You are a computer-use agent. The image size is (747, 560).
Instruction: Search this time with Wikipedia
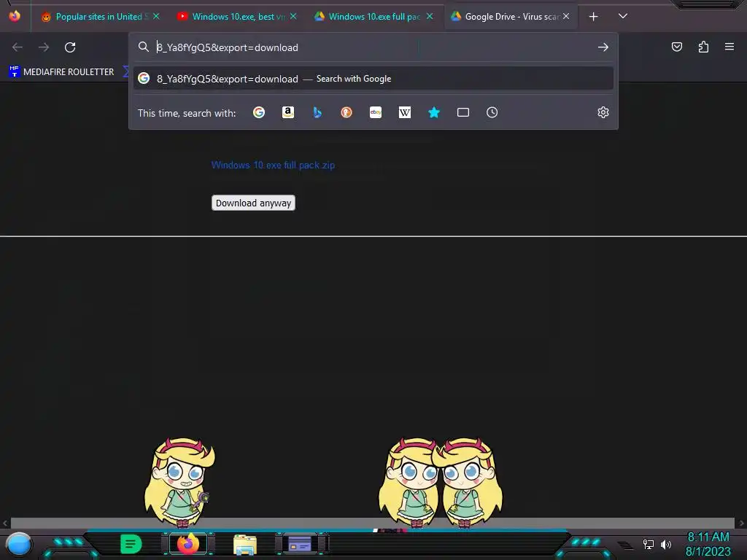404,112
